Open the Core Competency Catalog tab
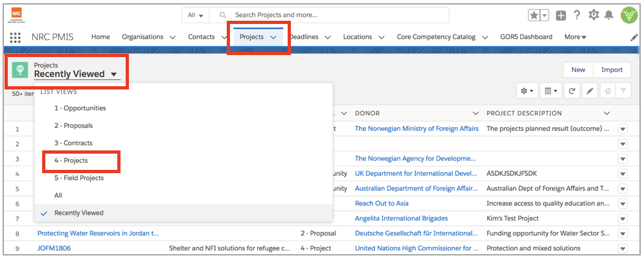The height and width of the screenshot is (260, 644). pyautogui.click(x=436, y=37)
